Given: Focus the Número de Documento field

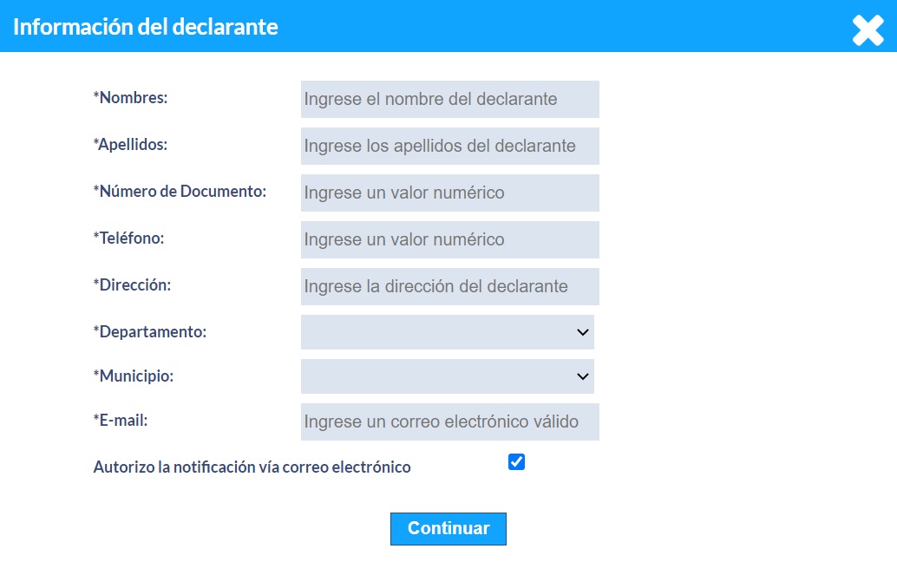Looking at the screenshot, I should (449, 193).
